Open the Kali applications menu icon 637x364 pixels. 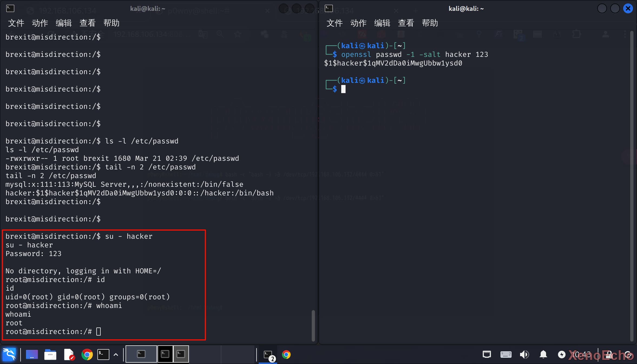tap(9, 355)
